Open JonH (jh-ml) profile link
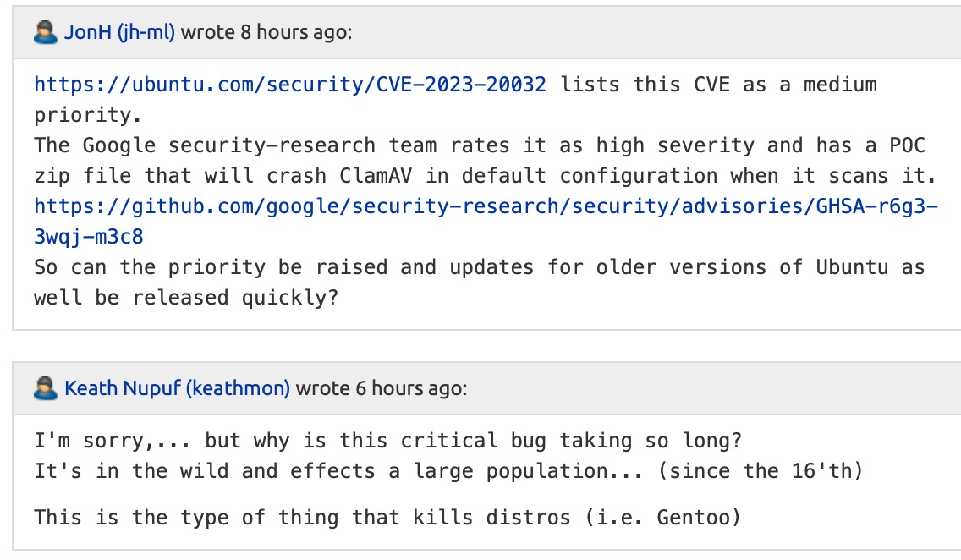 click(x=119, y=33)
